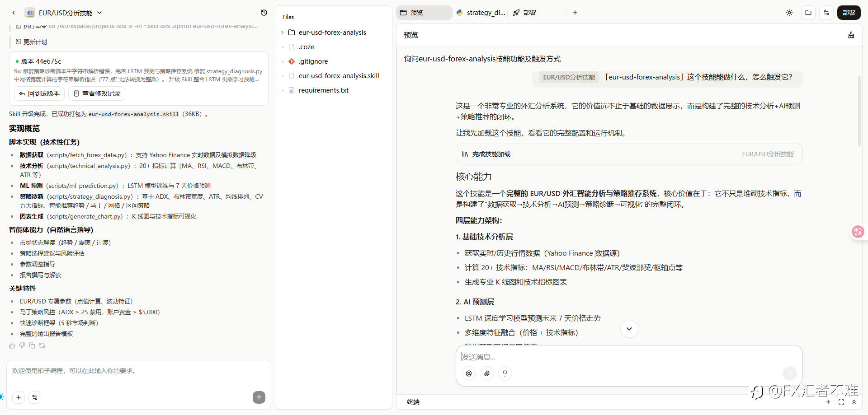The width and height of the screenshot is (868, 415).
Task: Copy the reply with the copy icon
Action: (x=32, y=345)
